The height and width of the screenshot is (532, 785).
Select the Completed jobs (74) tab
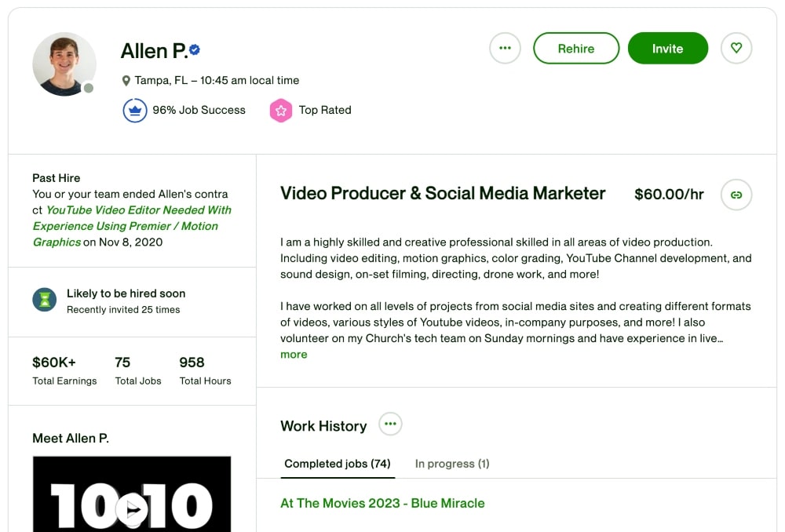[x=338, y=464]
